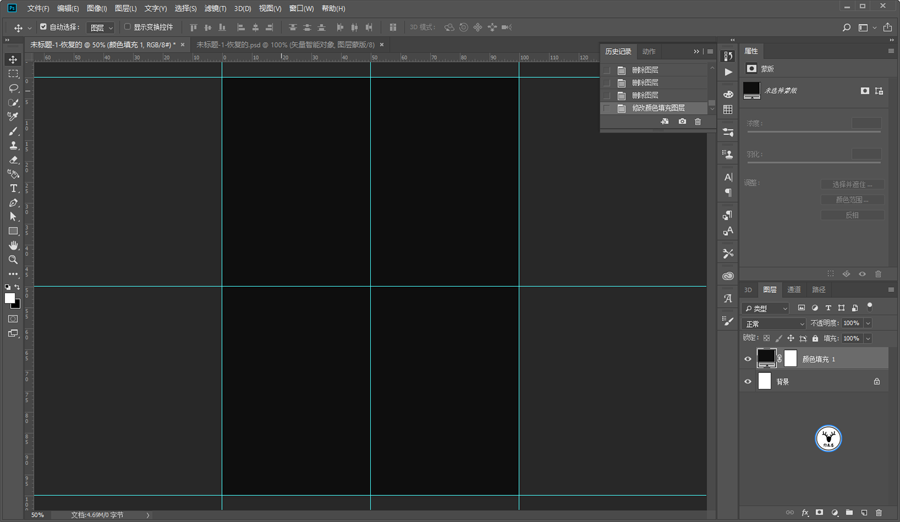Image resolution: width=900 pixels, height=522 pixels.
Task: Expand the 不透明度 opacity dropdown arrow
Action: click(x=867, y=324)
